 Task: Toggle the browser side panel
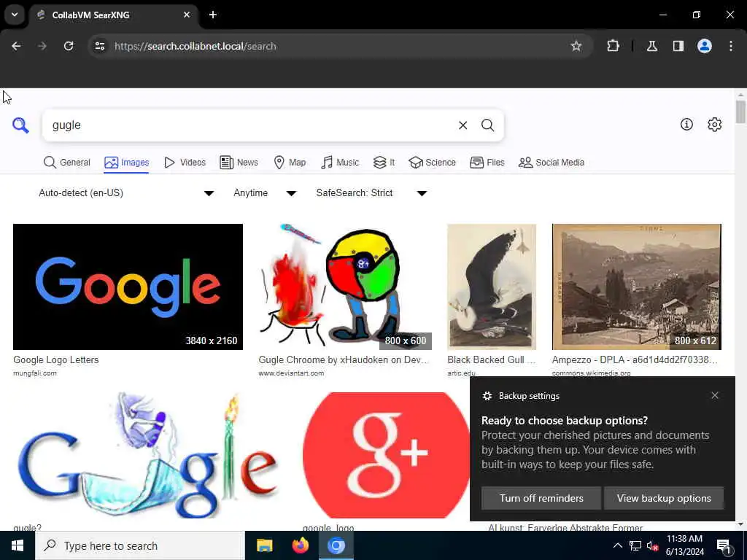click(678, 46)
